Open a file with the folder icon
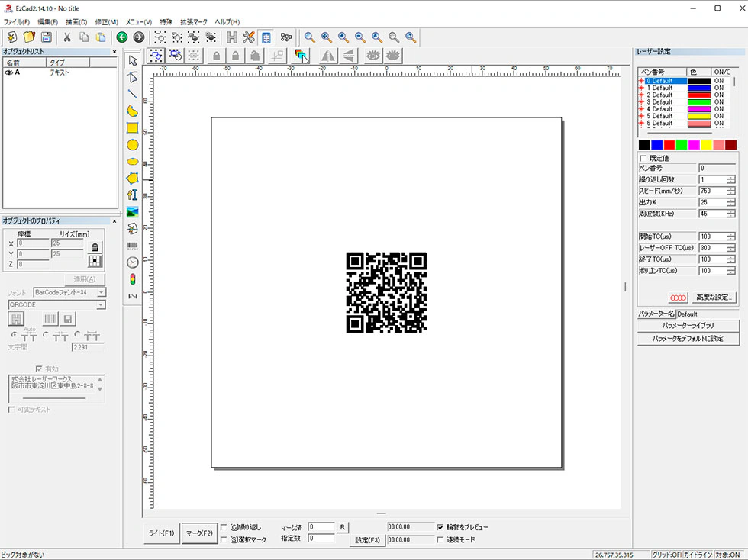Viewport: 748px width, 560px height. point(29,37)
